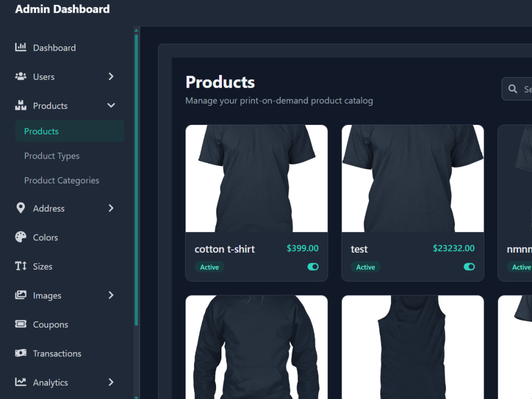The image size is (532, 399).
Task: Open the test product t-shirt image
Action: (x=413, y=178)
